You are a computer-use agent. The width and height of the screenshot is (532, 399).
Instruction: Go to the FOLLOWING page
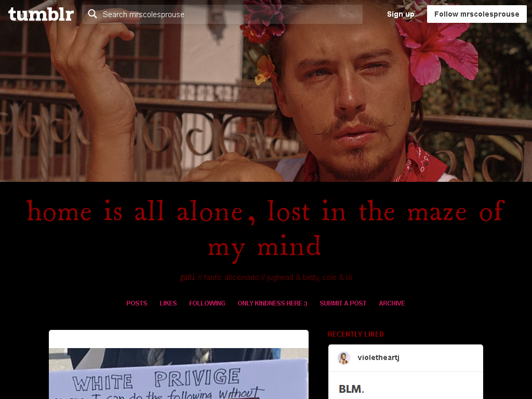click(x=207, y=303)
